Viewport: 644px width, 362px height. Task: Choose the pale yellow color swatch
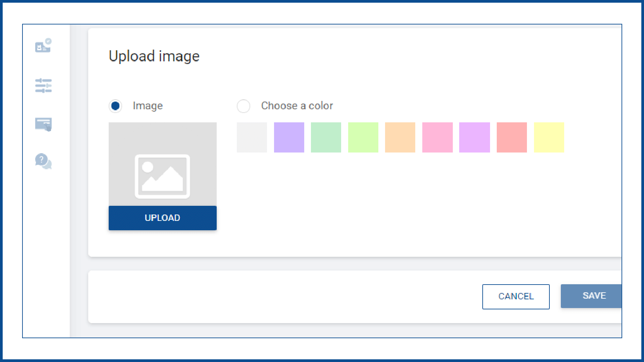pos(549,137)
